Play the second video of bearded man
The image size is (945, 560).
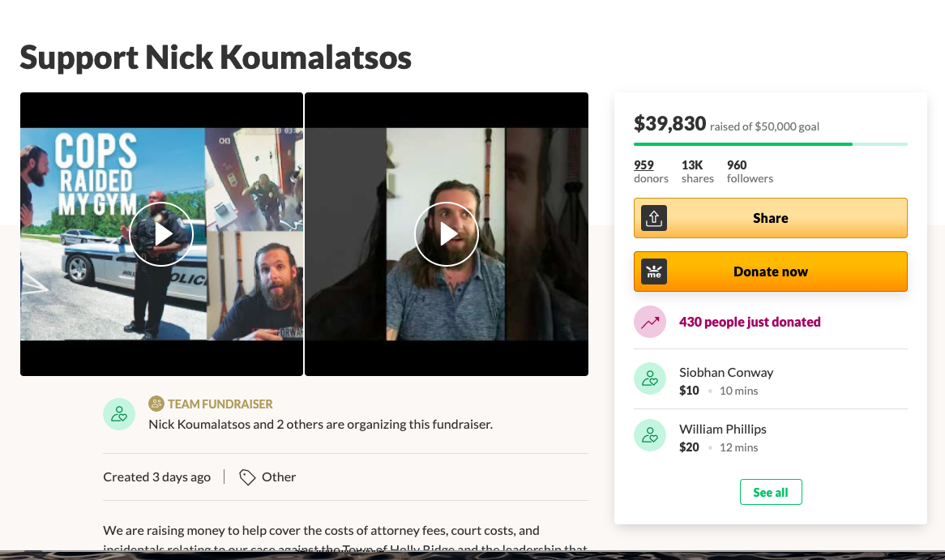pos(447,234)
